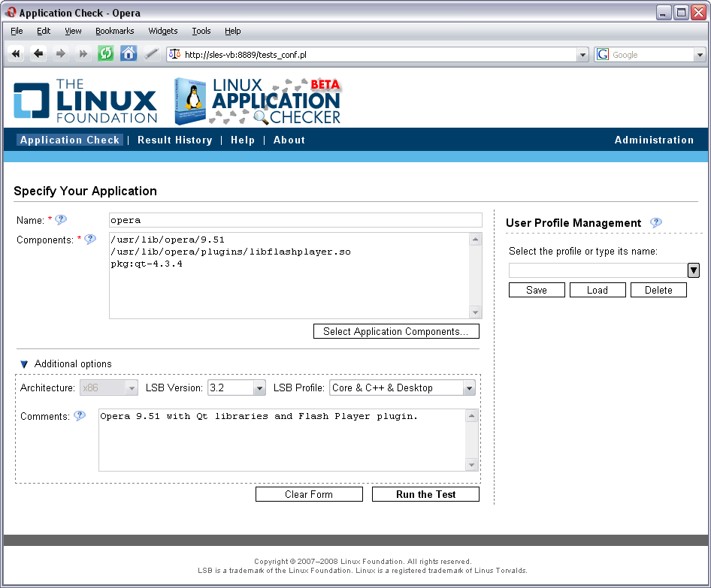Open help icon next to Name field
This screenshot has width=711, height=588.
click(61, 220)
